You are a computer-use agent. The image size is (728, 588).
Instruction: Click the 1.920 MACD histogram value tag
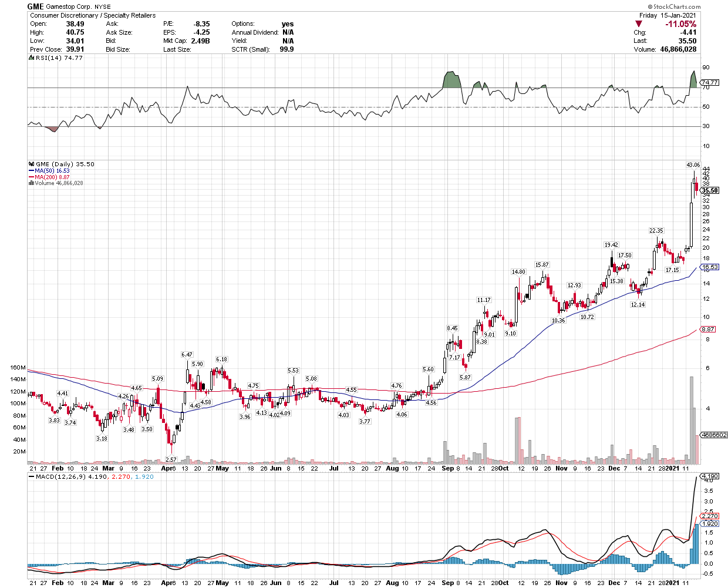click(710, 523)
